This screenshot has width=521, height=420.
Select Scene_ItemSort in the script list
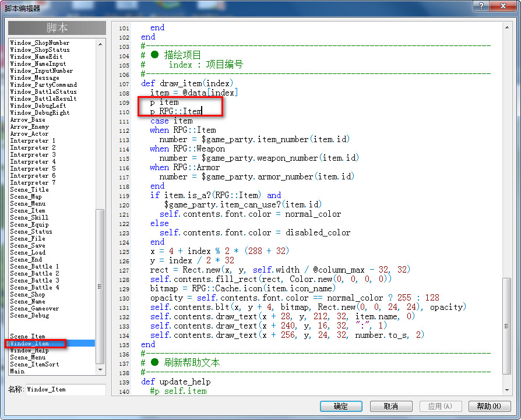click(x=34, y=364)
